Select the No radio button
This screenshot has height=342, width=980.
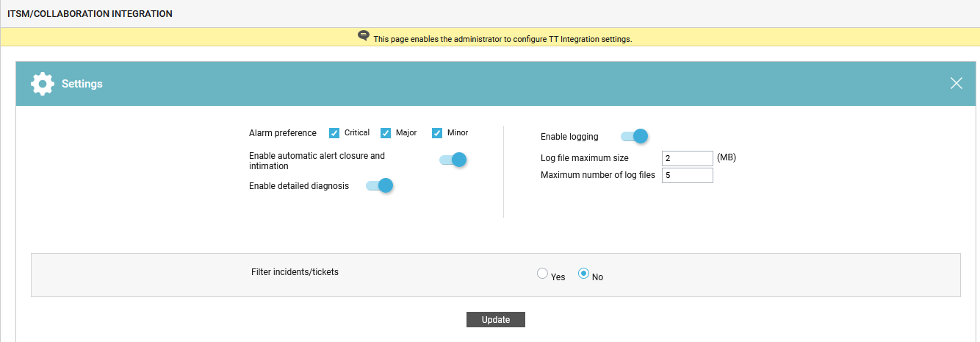(x=584, y=274)
